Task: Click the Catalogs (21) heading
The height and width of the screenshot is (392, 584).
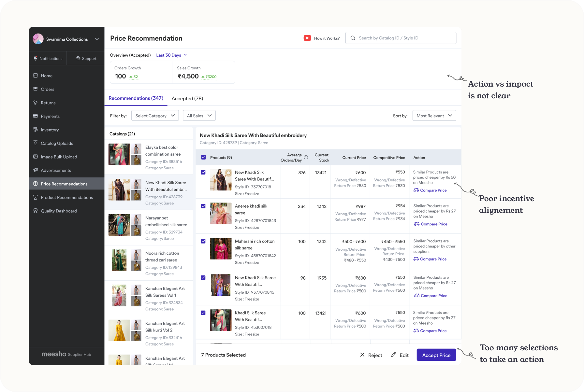Action: [x=122, y=134]
